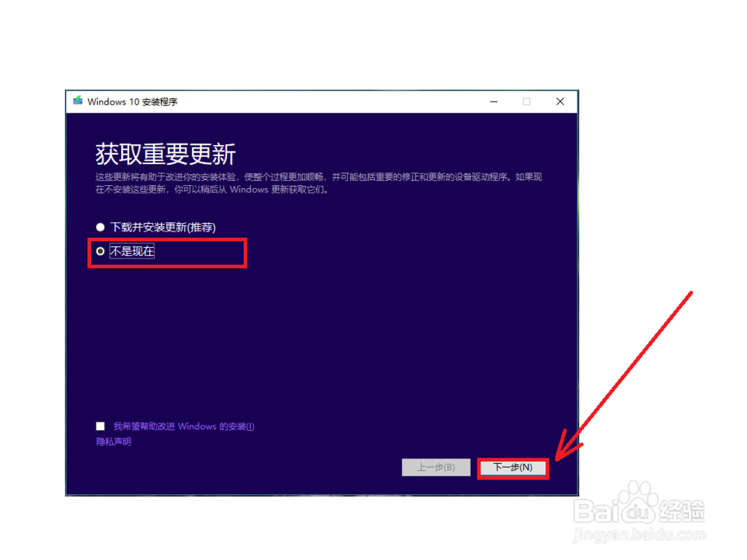Click the 下一步(N) button
This screenshot has height=560, width=747.
(x=512, y=467)
